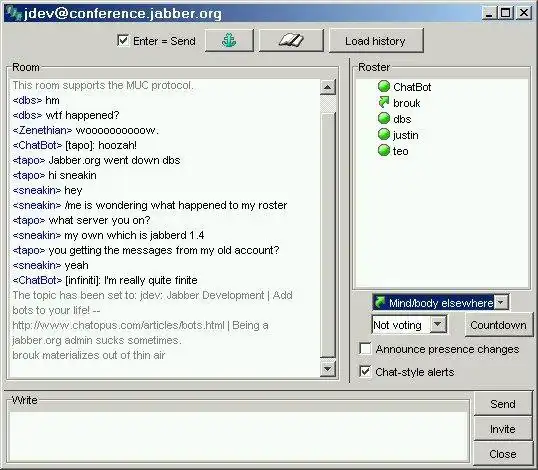Click brouk's arrow status icon
The height and width of the screenshot is (470, 538).
384,102
